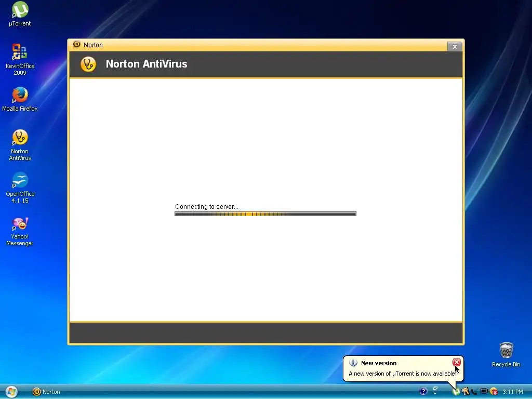Click the Norton icon in window title bar

(77, 45)
